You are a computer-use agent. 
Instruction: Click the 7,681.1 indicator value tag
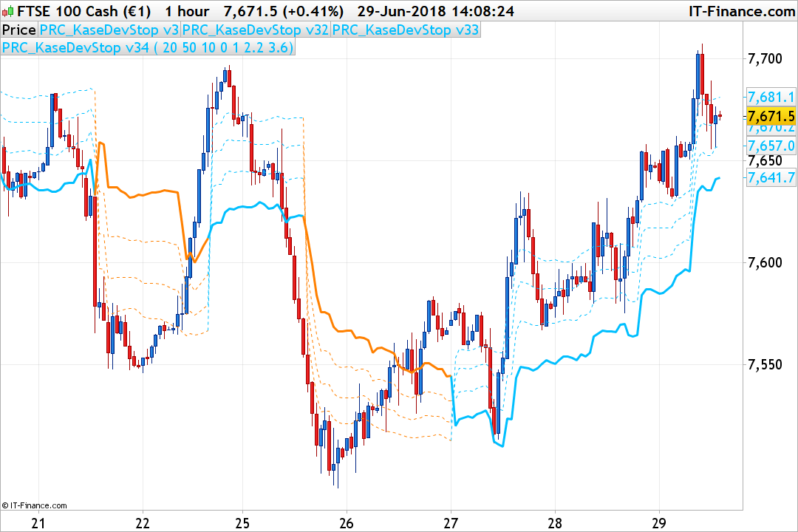click(x=771, y=97)
